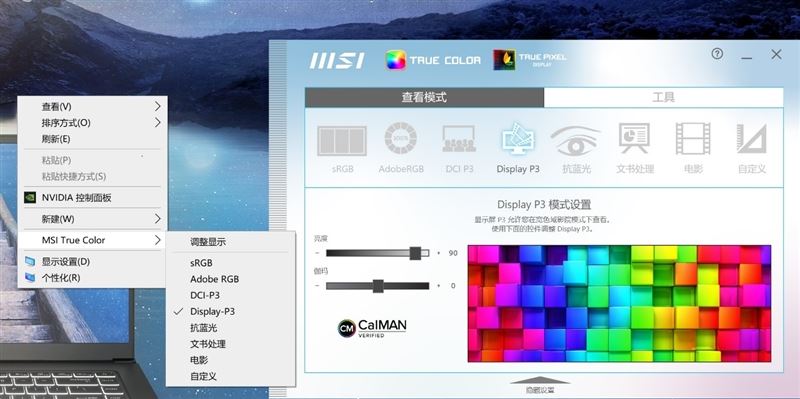Open 个性化(R) from the context menu
The height and width of the screenshot is (399, 800).
click(x=92, y=278)
